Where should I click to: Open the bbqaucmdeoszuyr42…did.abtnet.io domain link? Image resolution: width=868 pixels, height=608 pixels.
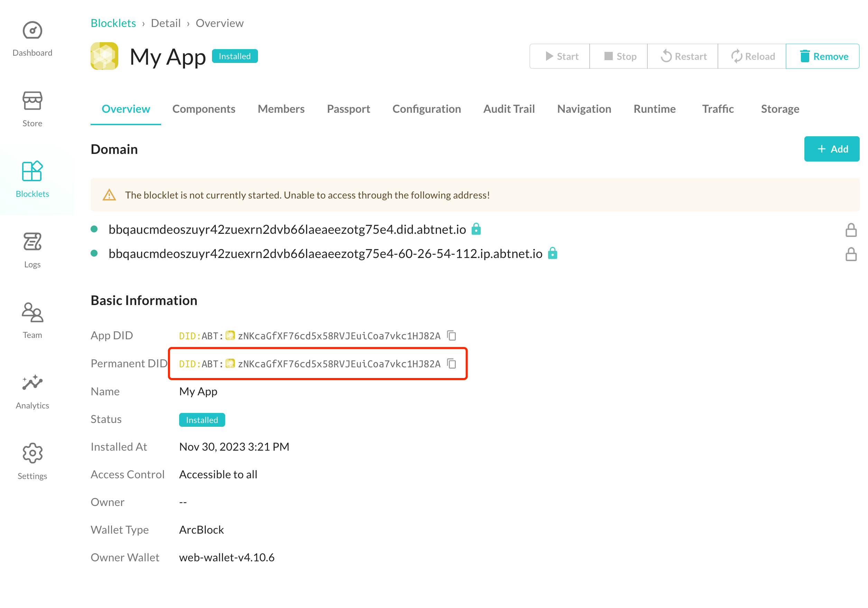click(x=287, y=230)
